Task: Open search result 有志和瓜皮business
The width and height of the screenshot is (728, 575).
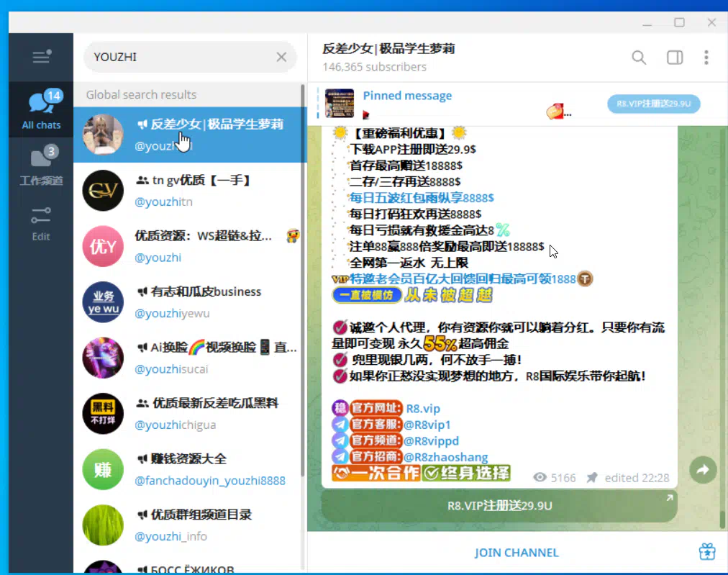Action: (190, 302)
